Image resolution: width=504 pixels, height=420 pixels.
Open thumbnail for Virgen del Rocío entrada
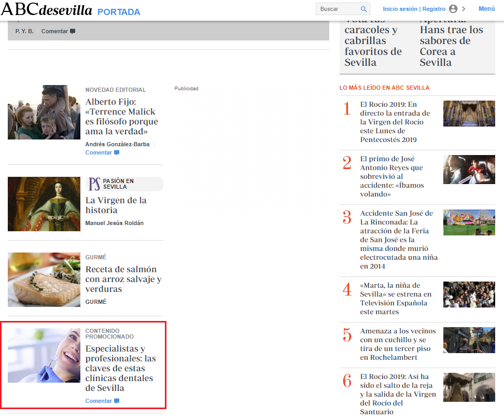469,114
